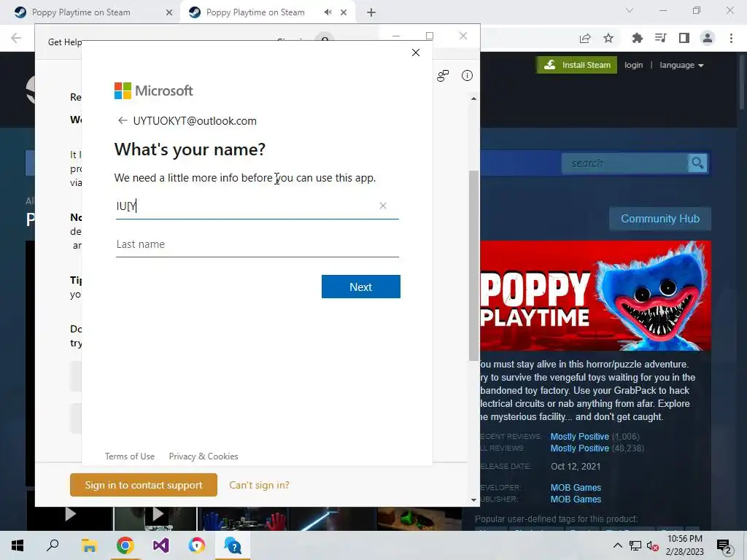Click the contacts icon in Get Help
This screenshot has width=747, height=560.
[x=443, y=76]
